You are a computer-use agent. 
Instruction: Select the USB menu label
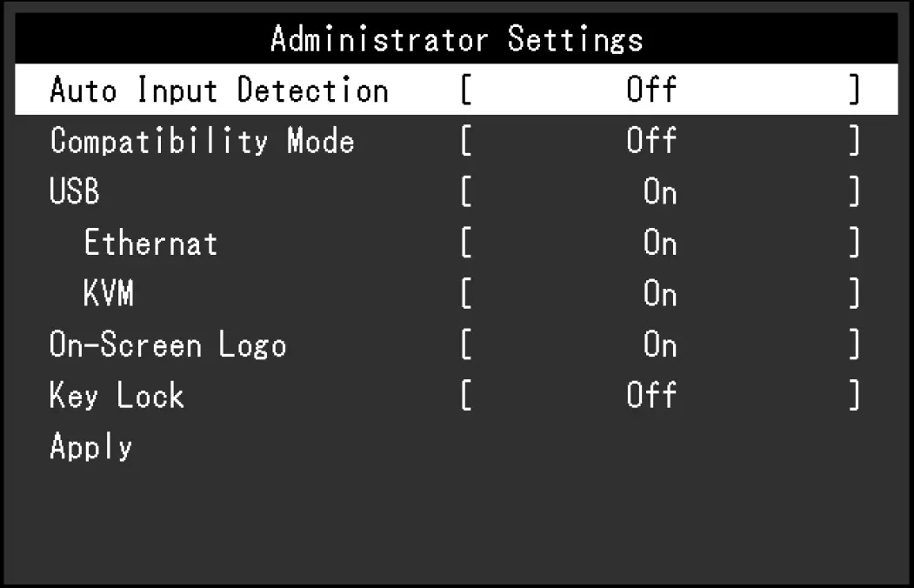[x=75, y=191]
